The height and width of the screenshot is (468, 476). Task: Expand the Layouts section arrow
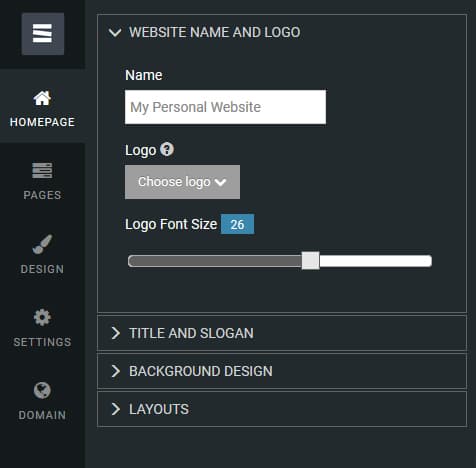coord(116,409)
